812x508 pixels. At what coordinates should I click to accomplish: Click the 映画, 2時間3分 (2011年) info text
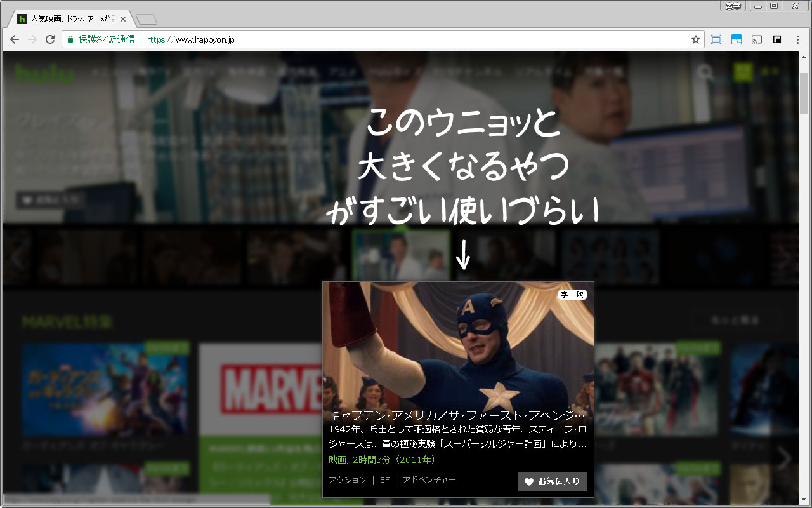click(x=382, y=459)
